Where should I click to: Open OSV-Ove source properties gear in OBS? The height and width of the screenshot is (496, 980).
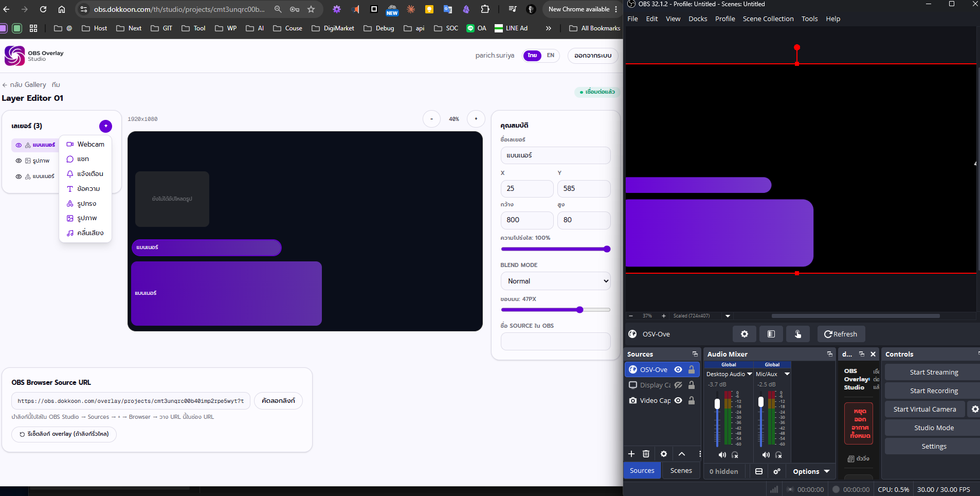coord(744,334)
